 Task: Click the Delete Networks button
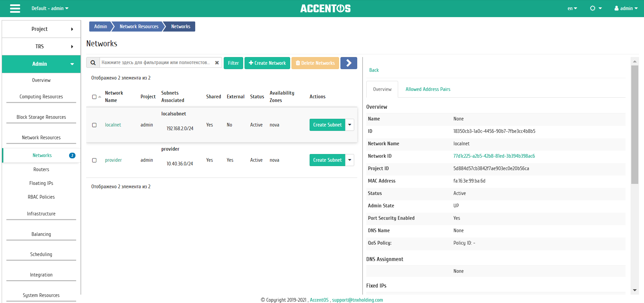click(x=315, y=63)
